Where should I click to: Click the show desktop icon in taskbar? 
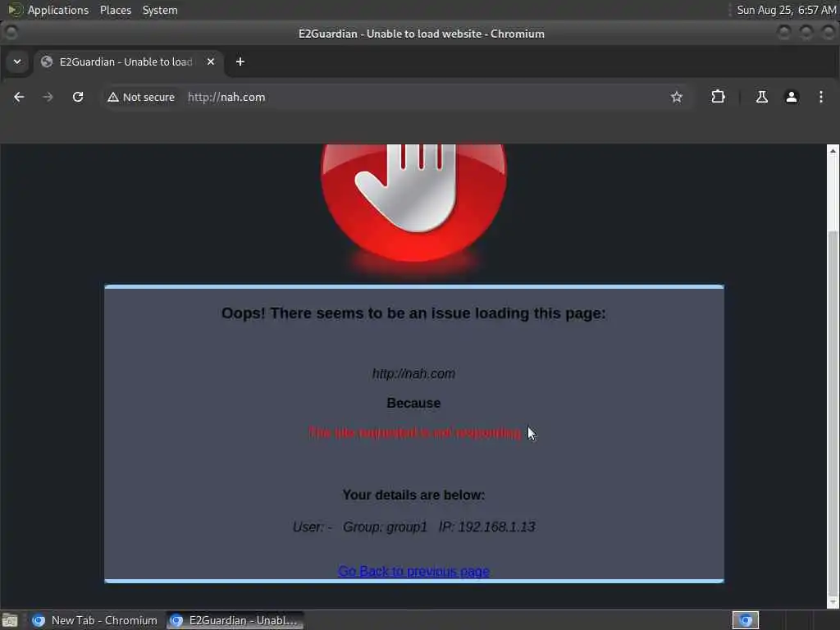point(10,620)
